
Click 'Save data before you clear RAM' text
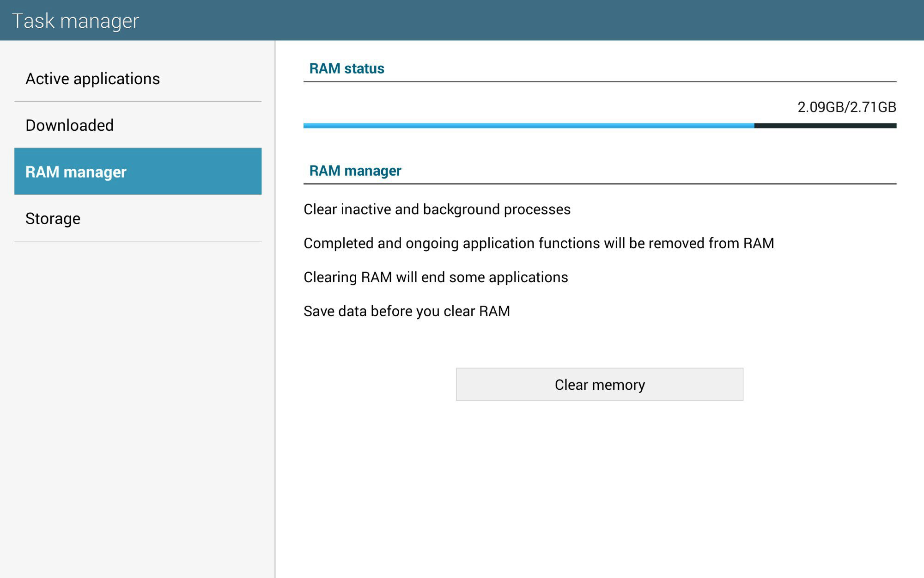click(x=407, y=311)
